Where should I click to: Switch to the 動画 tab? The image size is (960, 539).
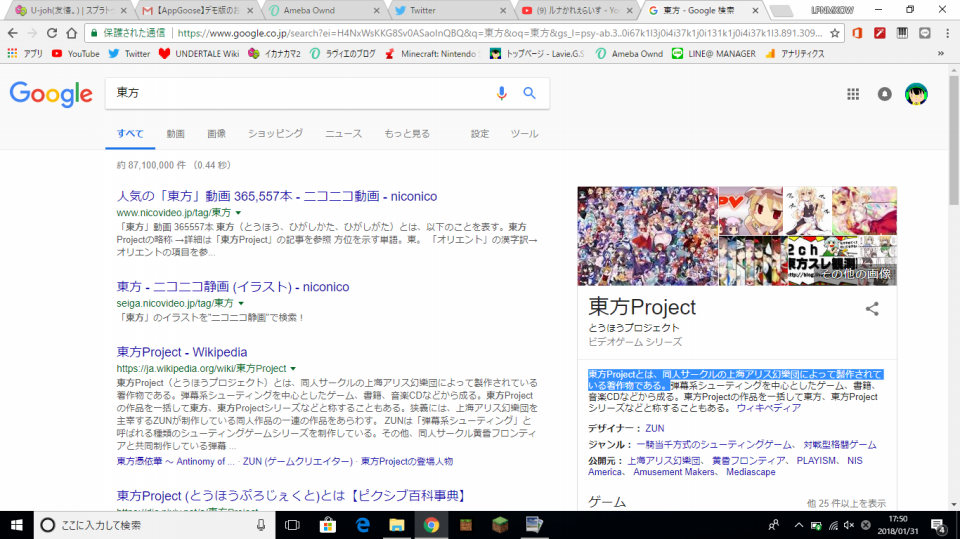coord(176,134)
